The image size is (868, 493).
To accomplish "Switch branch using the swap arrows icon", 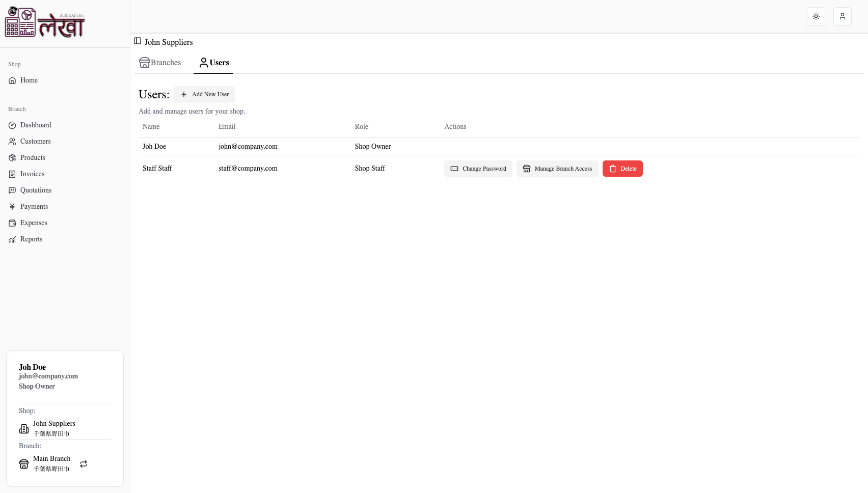I will (83, 464).
